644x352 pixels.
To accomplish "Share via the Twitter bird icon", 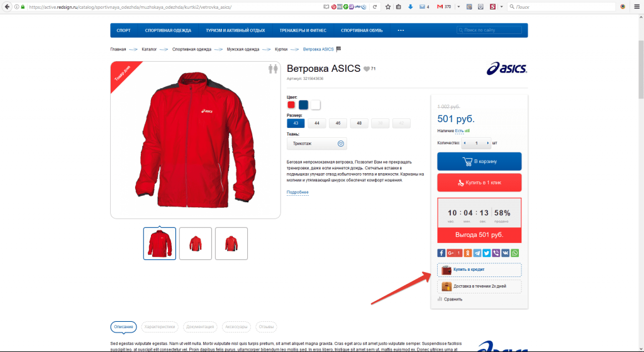I will point(487,253).
